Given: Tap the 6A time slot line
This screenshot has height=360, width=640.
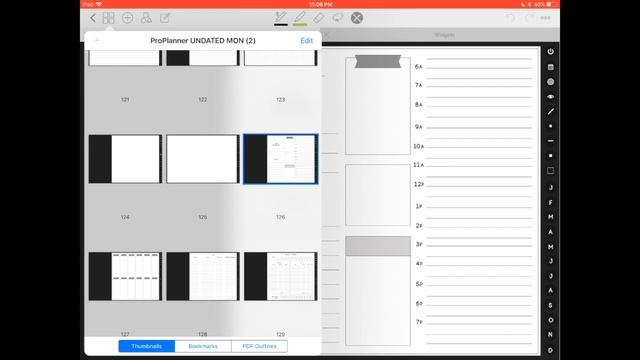Looking at the screenshot, I should [479, 67].
